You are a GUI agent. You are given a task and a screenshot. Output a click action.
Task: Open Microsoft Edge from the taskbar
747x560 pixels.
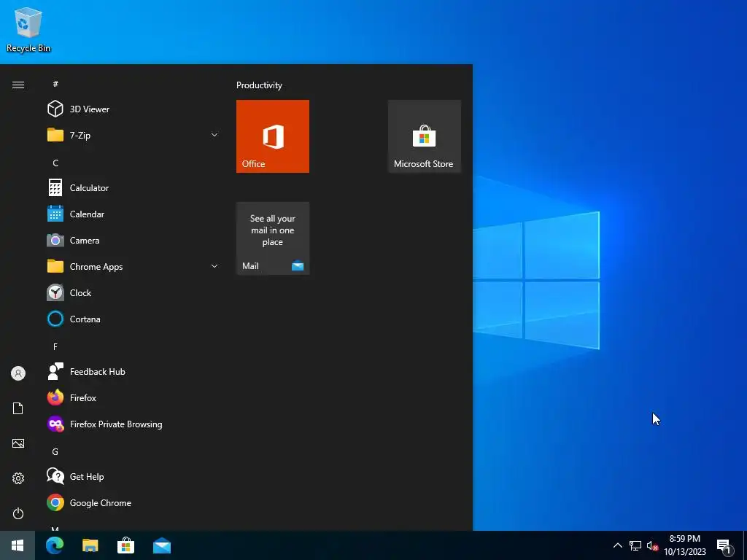(55, 545)
